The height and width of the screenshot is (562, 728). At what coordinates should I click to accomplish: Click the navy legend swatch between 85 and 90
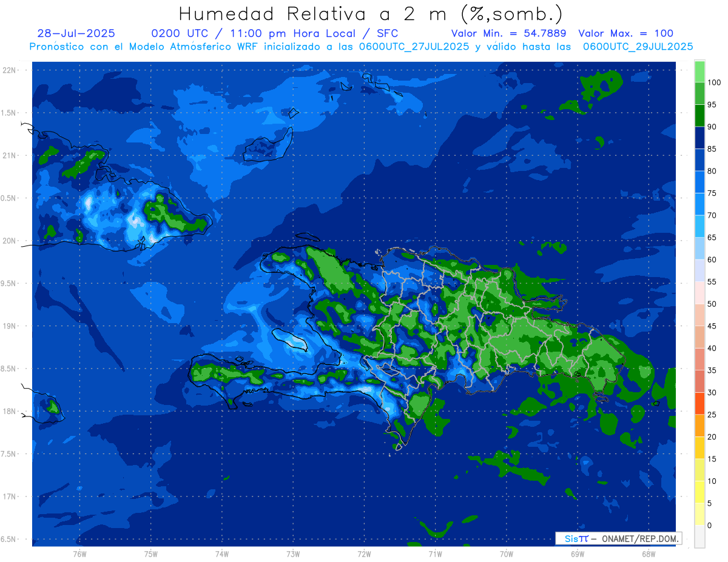[x=699, y=138]
